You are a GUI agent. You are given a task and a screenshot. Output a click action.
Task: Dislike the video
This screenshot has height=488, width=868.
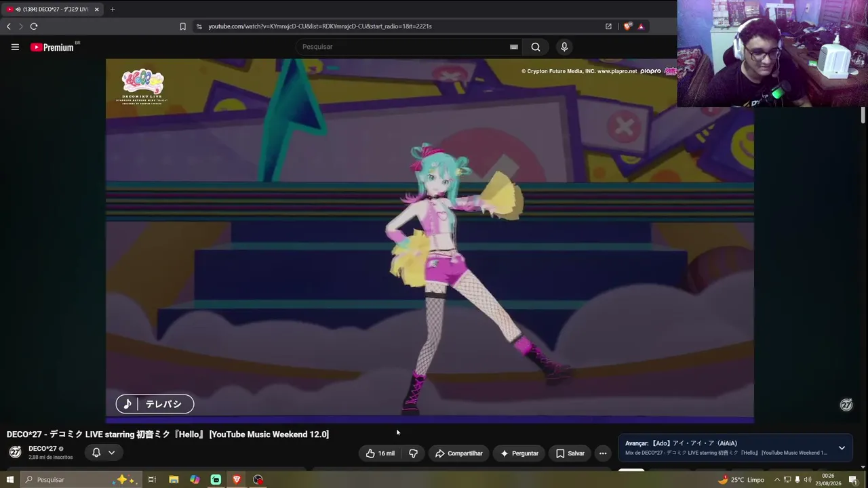click(413, 453)
